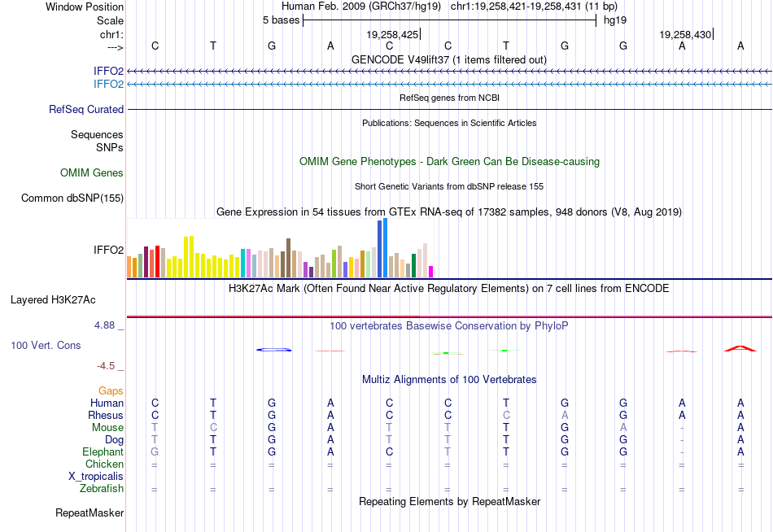
Task: Select the Chicken alignment row label
Action: [x=104, y=464]
